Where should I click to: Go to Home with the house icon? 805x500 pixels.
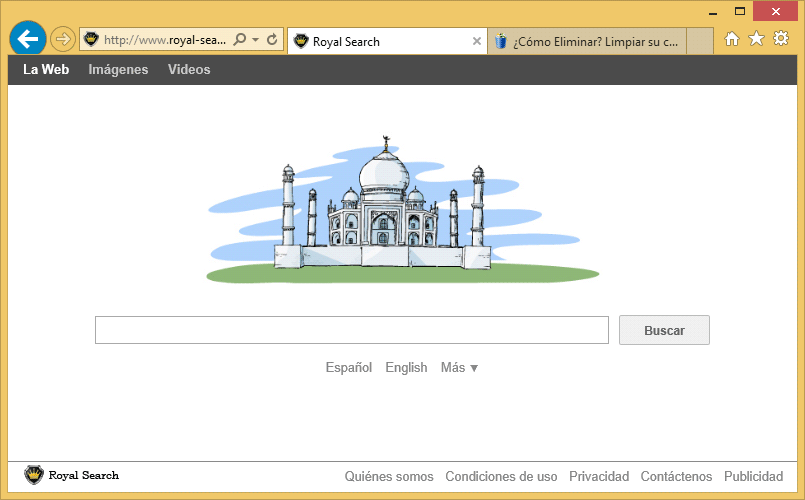pos(732,39)
